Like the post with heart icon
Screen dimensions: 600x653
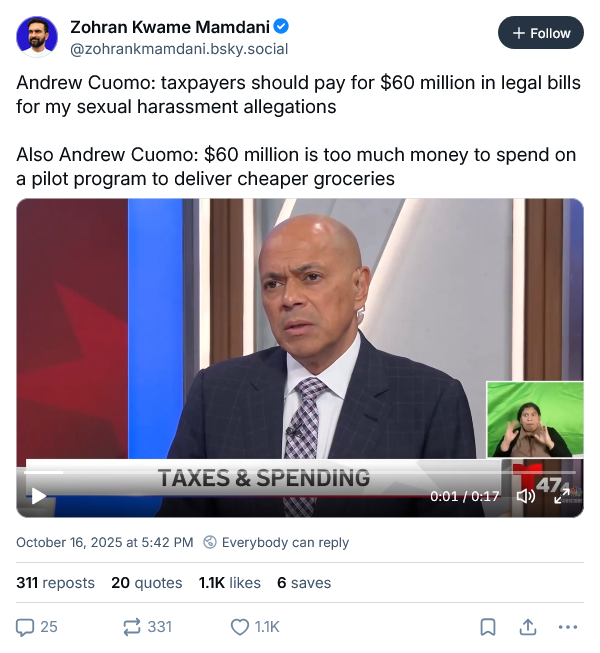point(239,627)
